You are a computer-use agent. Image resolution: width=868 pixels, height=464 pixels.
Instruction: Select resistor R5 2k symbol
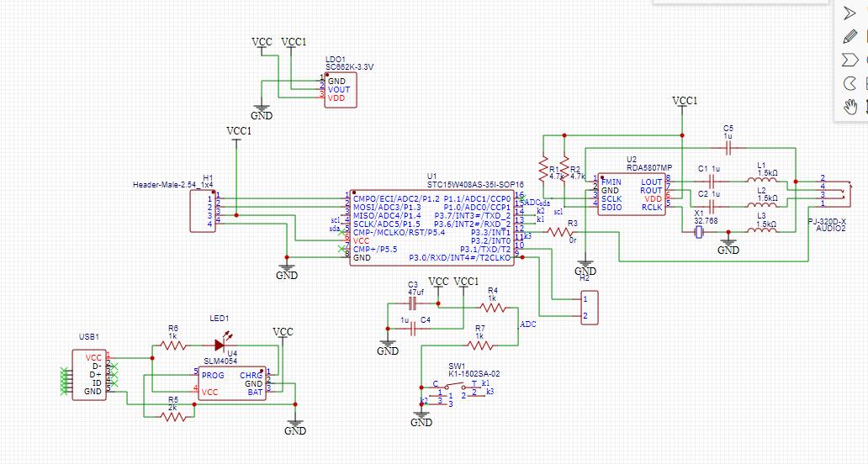(x=173, y=418)
